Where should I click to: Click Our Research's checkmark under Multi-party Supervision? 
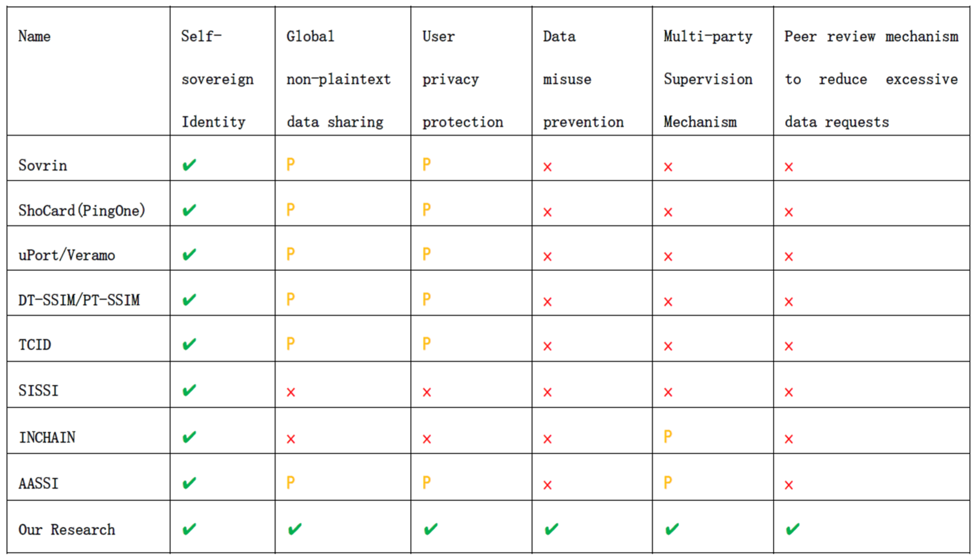pyautogui.click(x=672, y=529)
